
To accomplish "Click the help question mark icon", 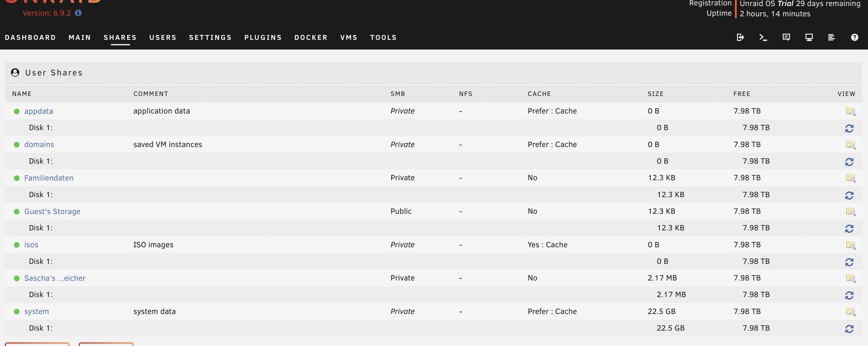I will [x=854, y=37].
